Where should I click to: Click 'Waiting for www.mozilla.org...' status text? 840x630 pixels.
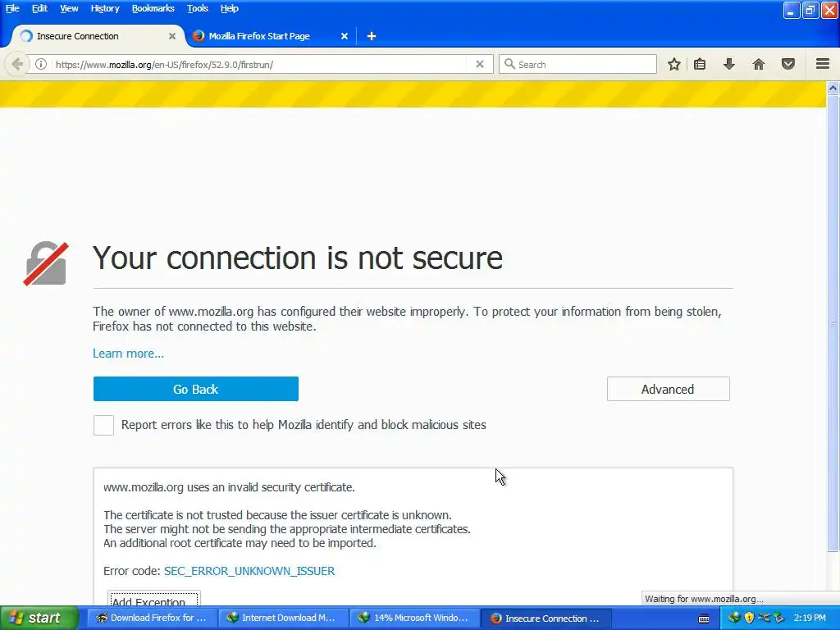tap(704, 599)
